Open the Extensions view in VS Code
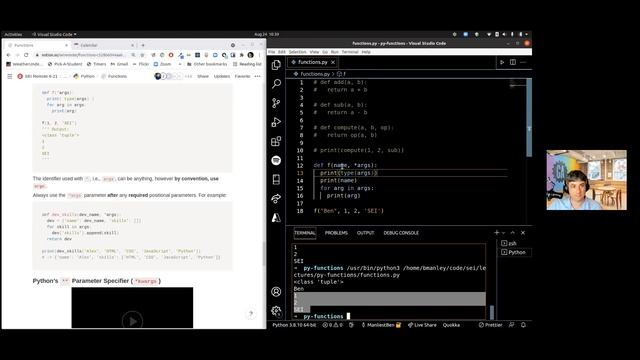The image size is (640, 360). [276, 141]
